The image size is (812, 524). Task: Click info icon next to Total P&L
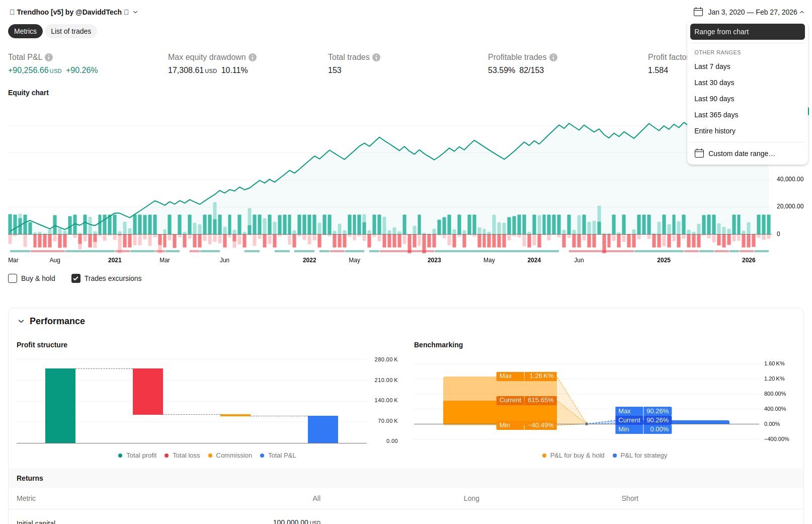(x=49, y=57)
